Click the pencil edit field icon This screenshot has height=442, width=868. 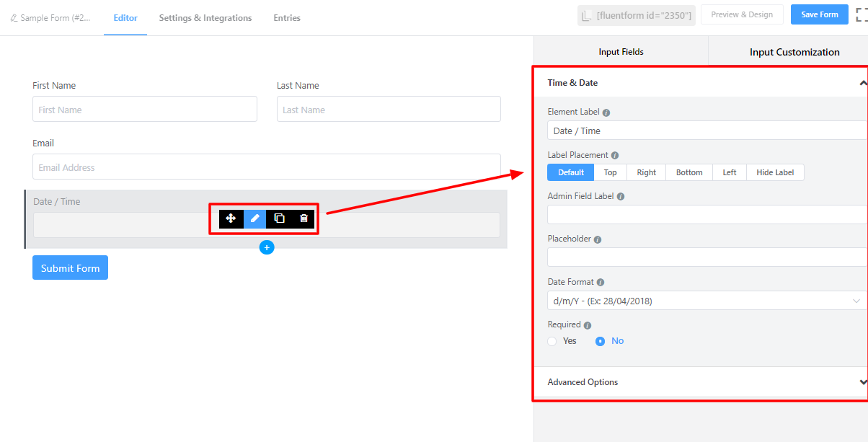tap(254, 218)
